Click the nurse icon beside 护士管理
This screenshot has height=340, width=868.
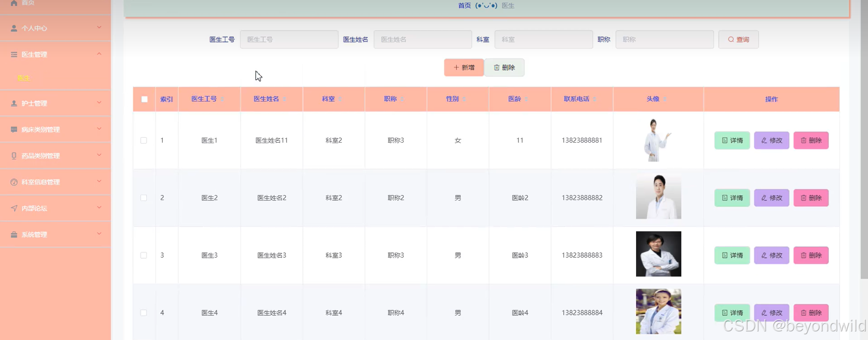coord(14,103)
